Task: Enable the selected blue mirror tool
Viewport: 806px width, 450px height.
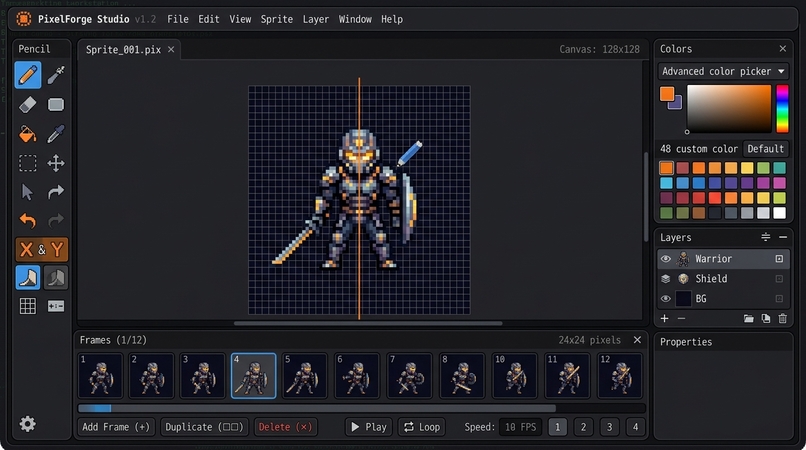Action: pos(28,278)
